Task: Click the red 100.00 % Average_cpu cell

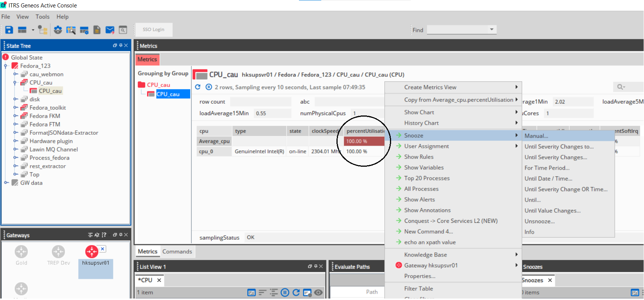Action: point(364,141)
